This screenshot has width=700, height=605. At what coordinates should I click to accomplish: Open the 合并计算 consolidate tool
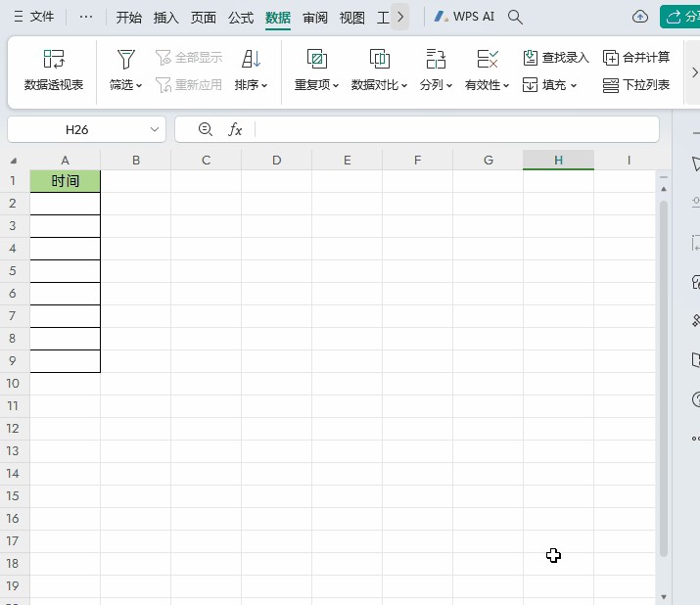(636, 58)
